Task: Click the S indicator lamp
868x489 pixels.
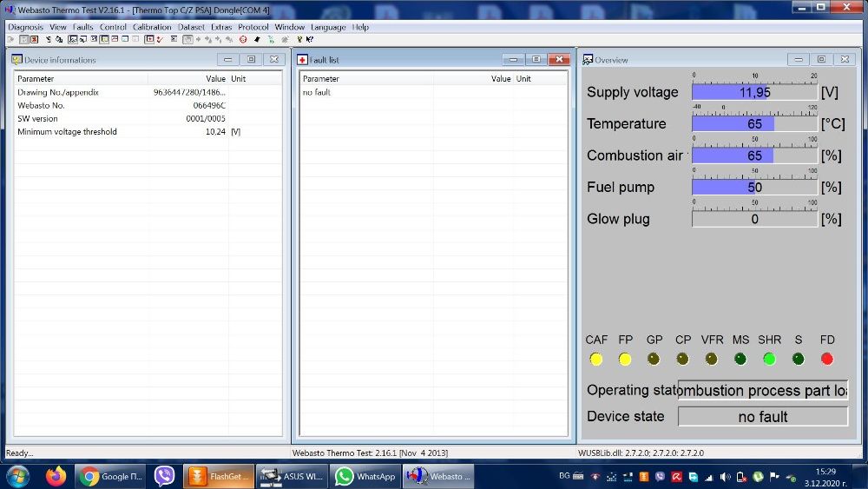Action: click(799, 360)
